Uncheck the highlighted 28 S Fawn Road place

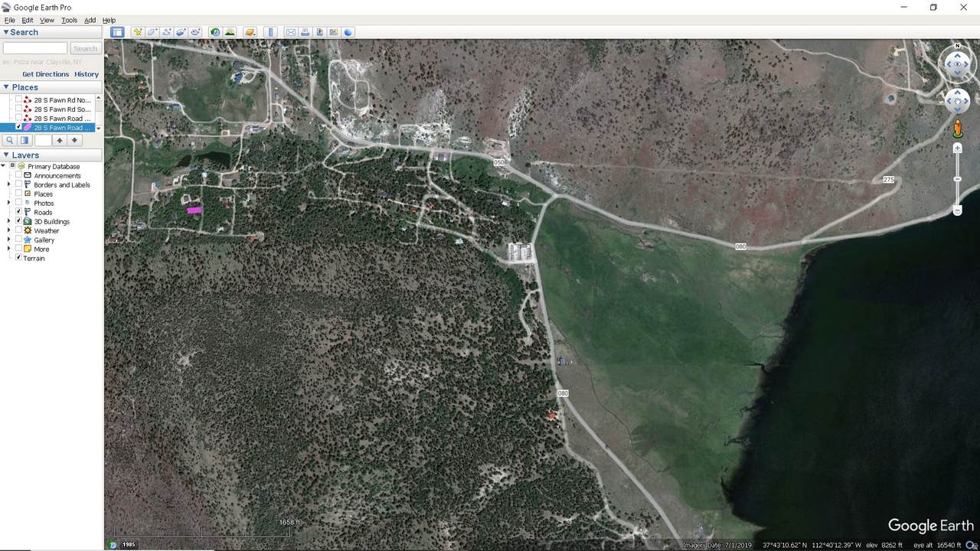click(18, 128)
